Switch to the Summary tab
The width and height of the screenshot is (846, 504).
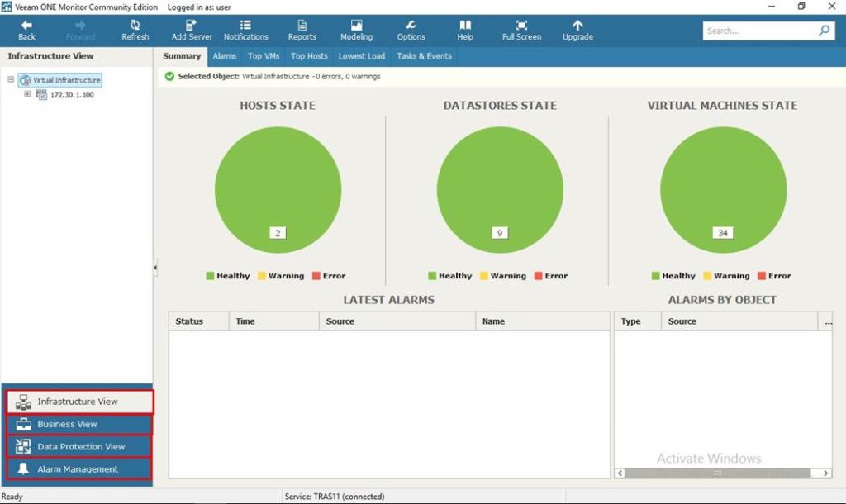182,56
